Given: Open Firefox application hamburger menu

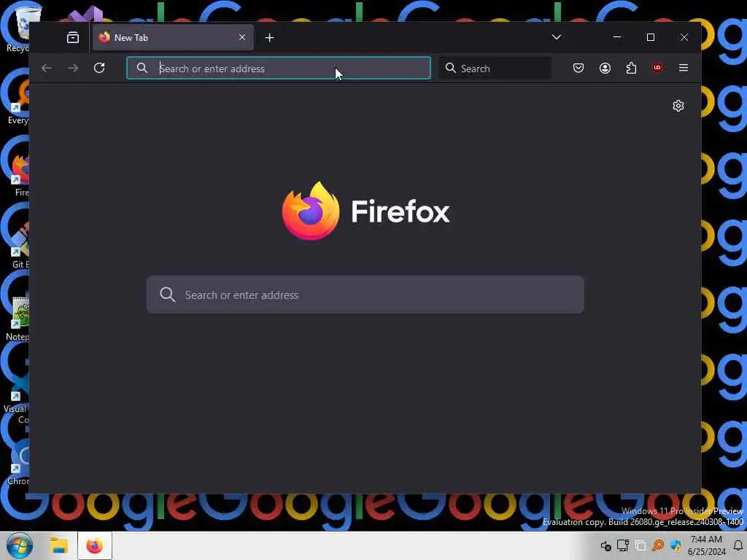Looking at the screenshot, I should pyautogui.click(x=683, y=68).
